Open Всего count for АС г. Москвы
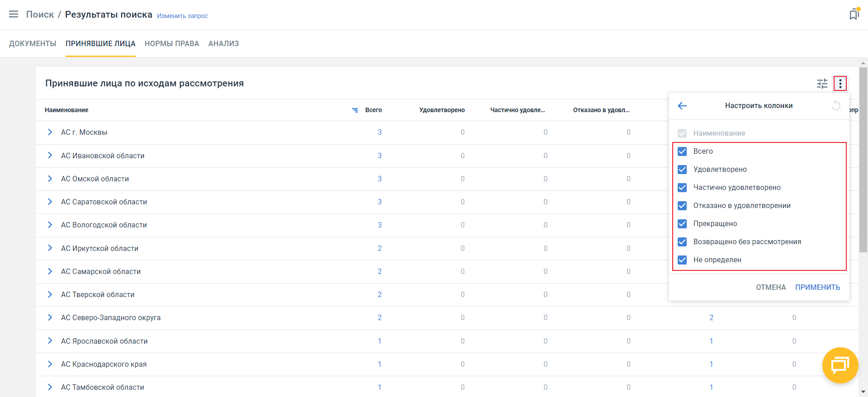The image size is (868, 397). coord(380,132)
